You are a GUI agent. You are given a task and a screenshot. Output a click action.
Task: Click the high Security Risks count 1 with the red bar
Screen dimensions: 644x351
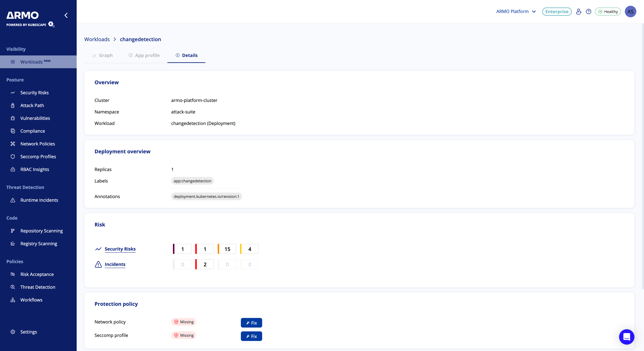(204, 249)
